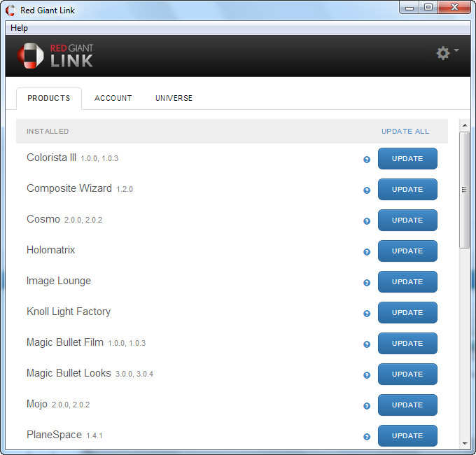Viewport: 476px width, 455px height.
Task: Click the help icon for Colorista III
Action: click(367, 160)
